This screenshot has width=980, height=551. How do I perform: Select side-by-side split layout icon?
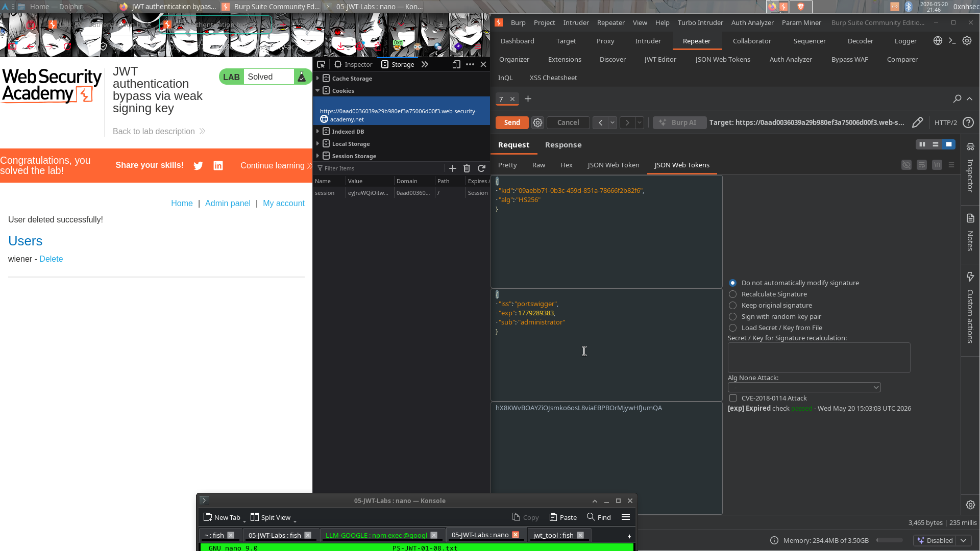pos(922,144)
